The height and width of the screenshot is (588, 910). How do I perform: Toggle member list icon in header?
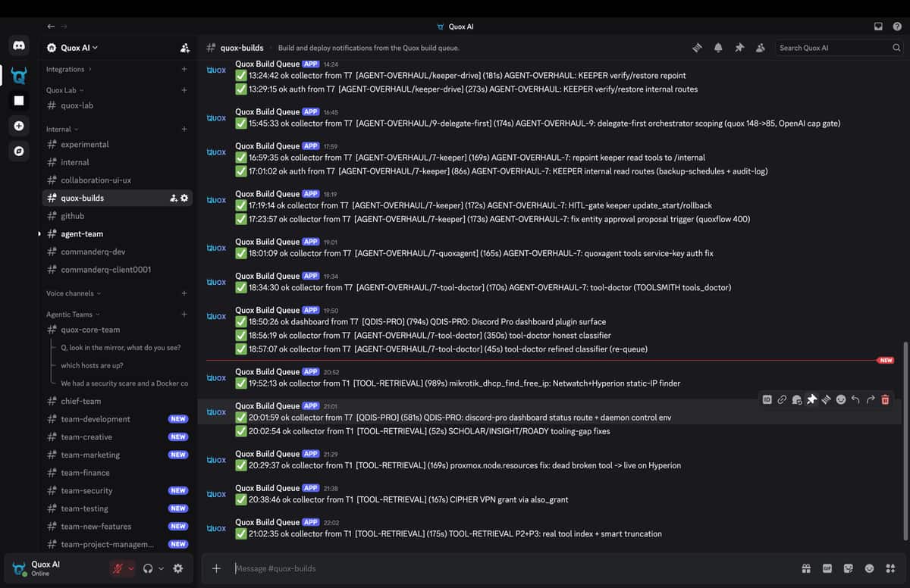[x=760, y=48]
